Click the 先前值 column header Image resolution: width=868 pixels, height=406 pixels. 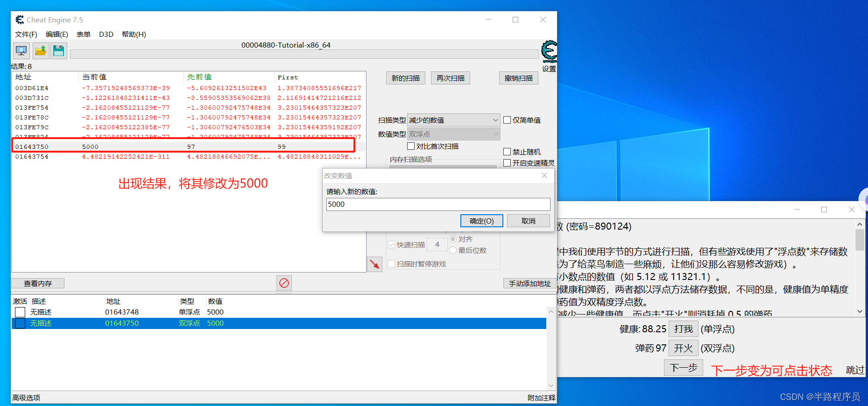(229, 77)
